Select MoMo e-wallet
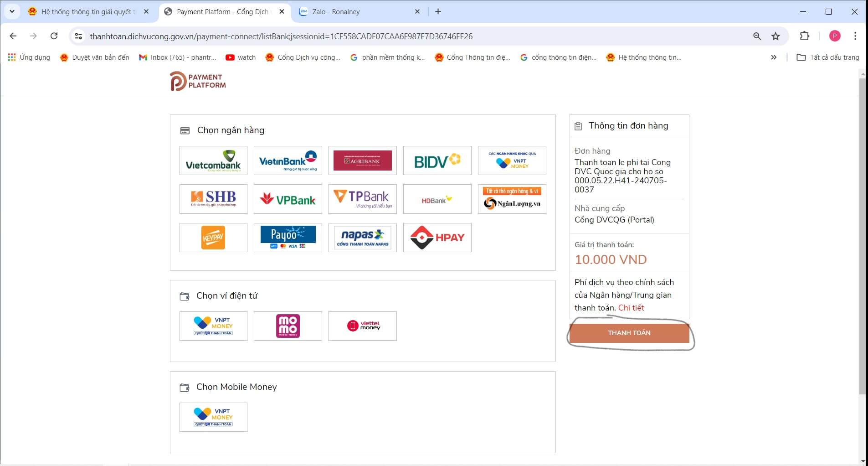The image size is (868, 466). pyautogui.click(x=288, y=326)
